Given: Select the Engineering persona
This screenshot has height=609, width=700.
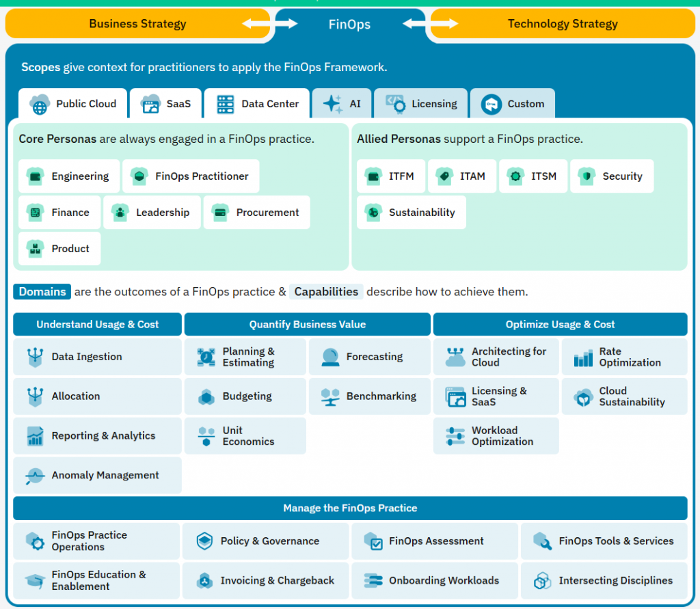Looking at the screenshot, I should pyautogui.click(x=69, y=176).
